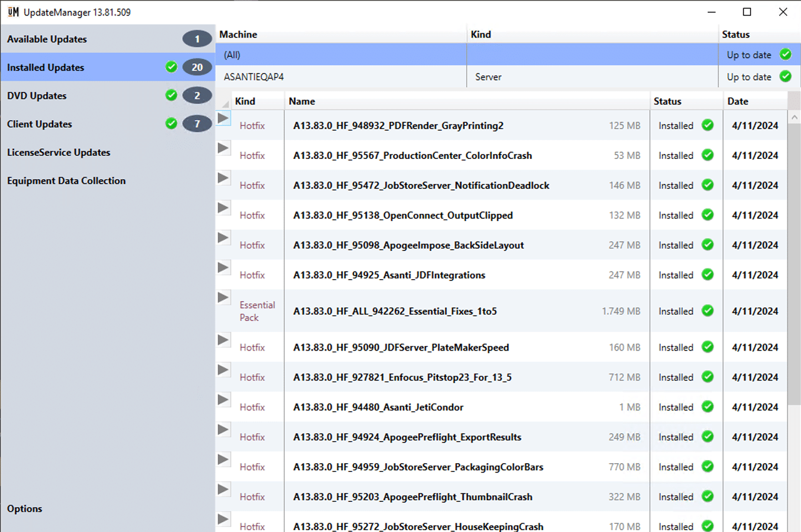This screenshot has width=801, height=532.
Task: Click the Client Updates count badge 7
Action: 197,124
